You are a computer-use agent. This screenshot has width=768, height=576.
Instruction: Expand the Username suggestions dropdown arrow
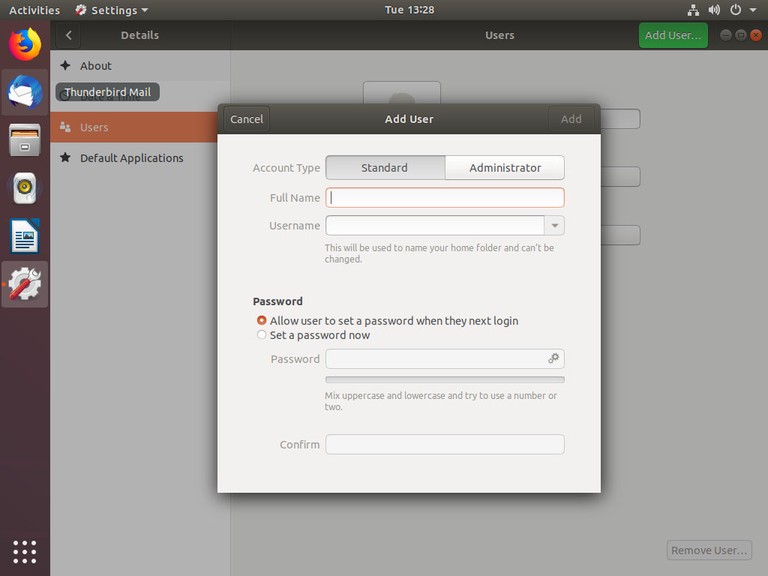pos(554,225)
